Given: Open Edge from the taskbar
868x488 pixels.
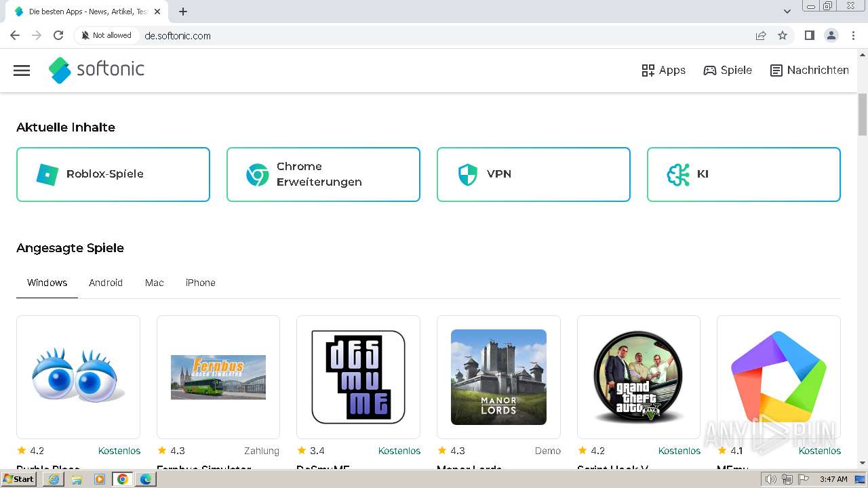Looking at the screenshot, I should tap(146, 479).
